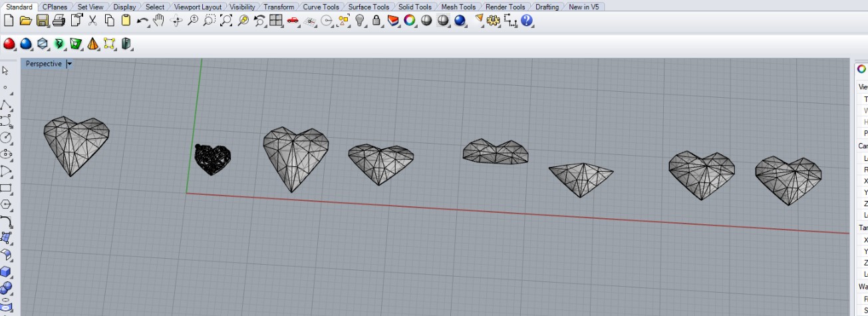
Task: Save the model using the floppy disk icon
Action: click(x=43, y=21)
